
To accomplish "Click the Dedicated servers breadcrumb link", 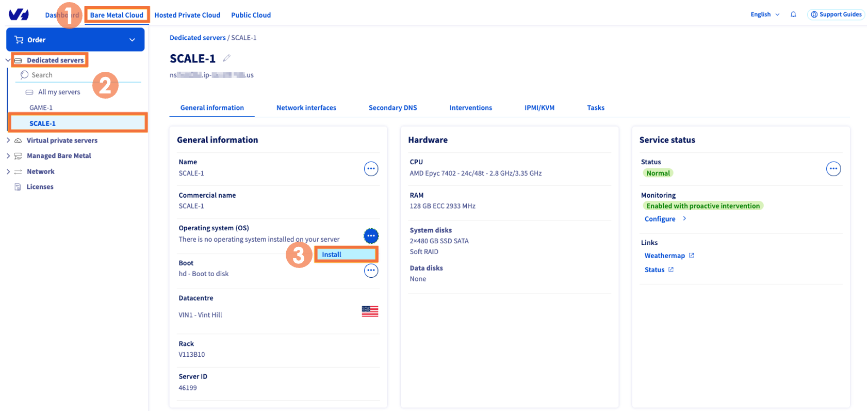I will (198, 38).
